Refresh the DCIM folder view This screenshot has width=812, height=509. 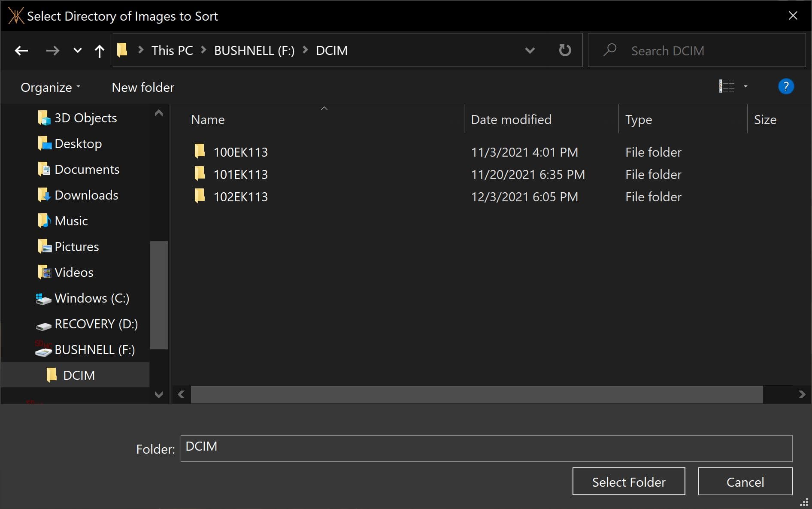pos(565,50)
